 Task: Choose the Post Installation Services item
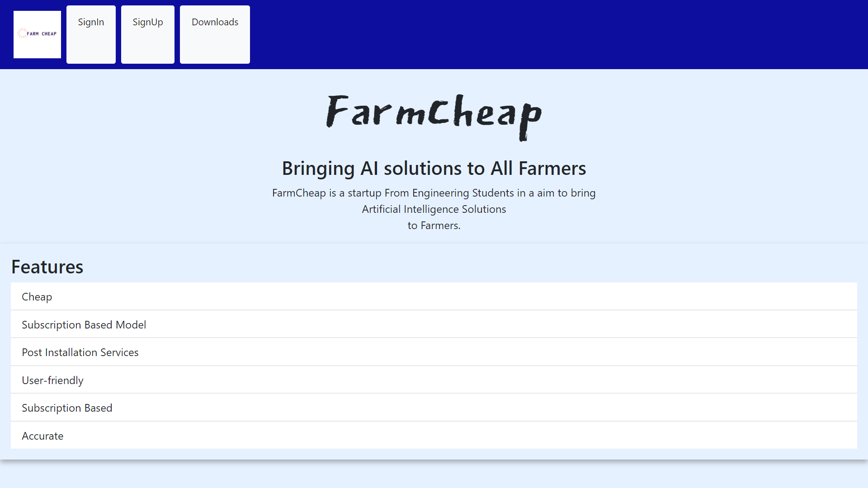pos(80,352)
